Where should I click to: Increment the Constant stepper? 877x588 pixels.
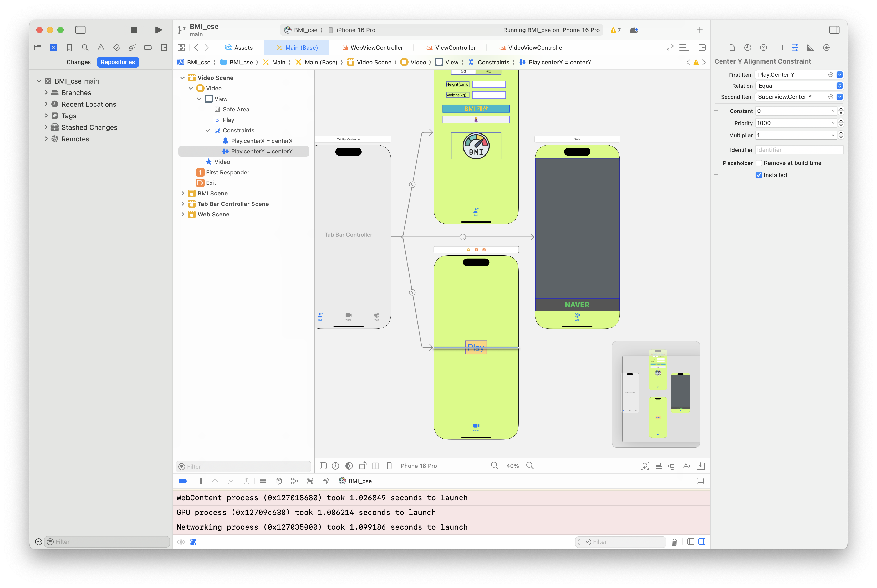pos(841,109)
